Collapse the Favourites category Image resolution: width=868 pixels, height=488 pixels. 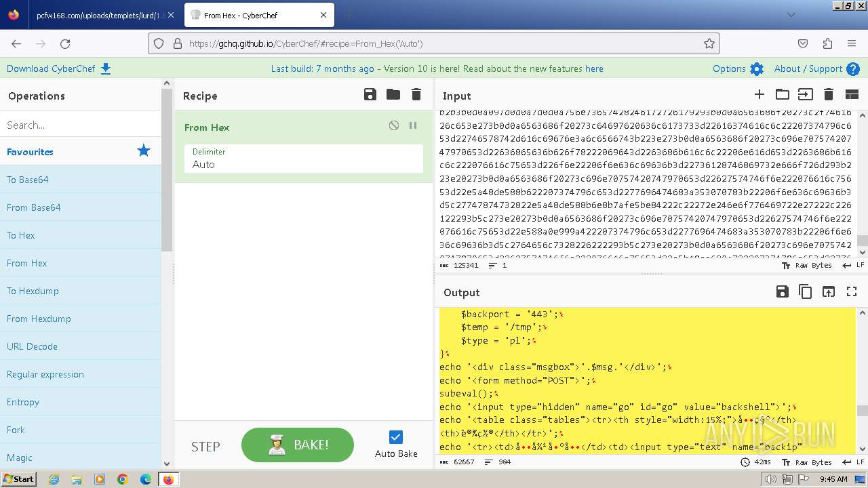[x=80, y=152]
